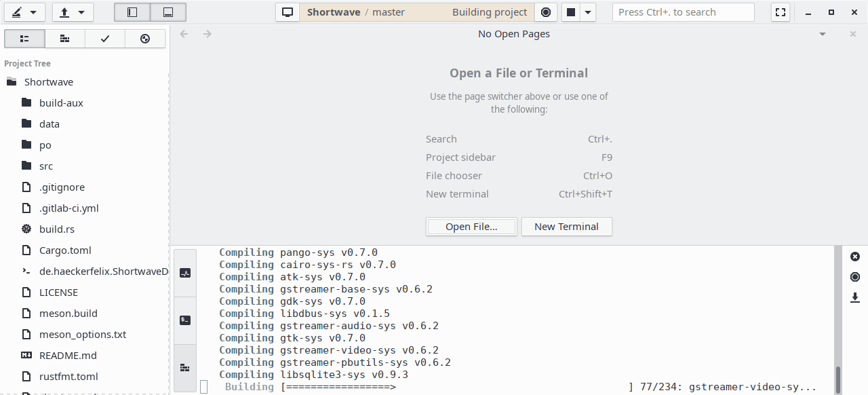This screenshot has width=868, height=395.
Task: Switch to the checkmark TODO sidebar tab
Action: [105, 39]
